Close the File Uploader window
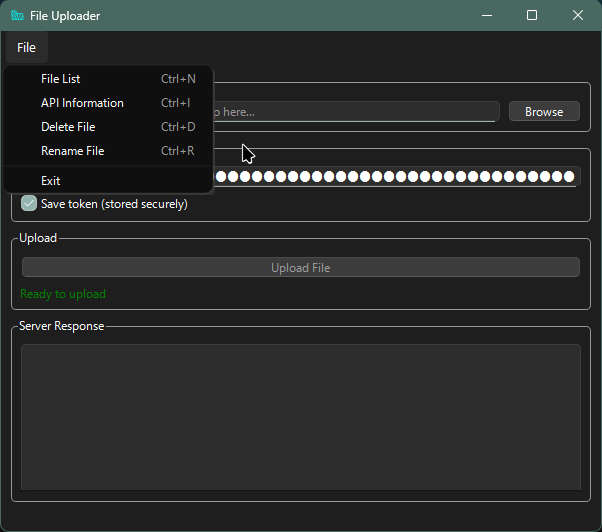The height and width of the screenshot is (532, 602). pyautogui.click(x=578, y=16)
